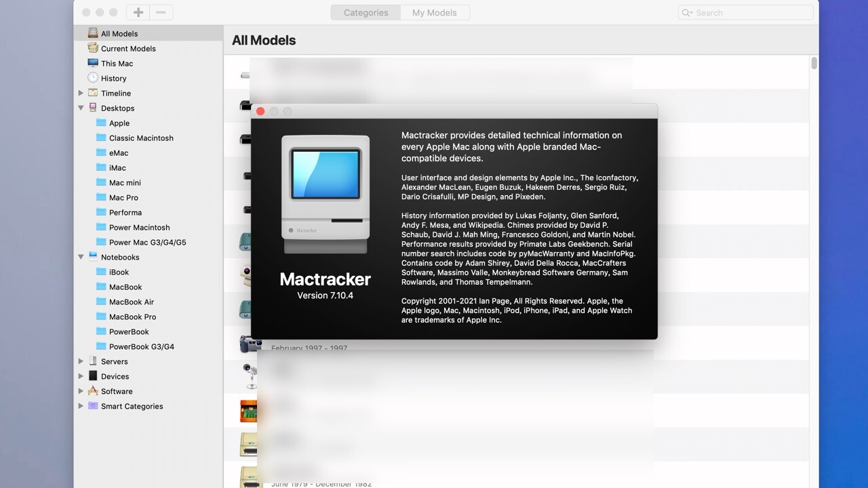Click the Devices category icon
Image resolution: width=868 pixels, height=488 pixels.
93,376
